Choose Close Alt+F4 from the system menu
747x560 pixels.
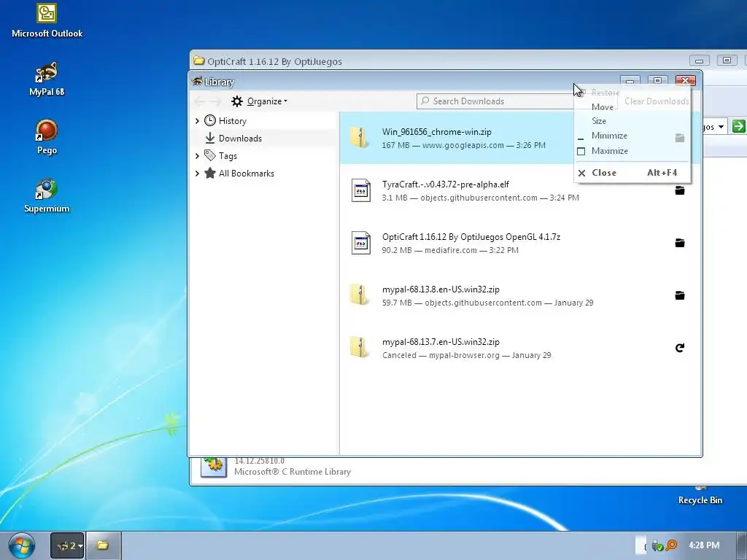click(632, 173)
